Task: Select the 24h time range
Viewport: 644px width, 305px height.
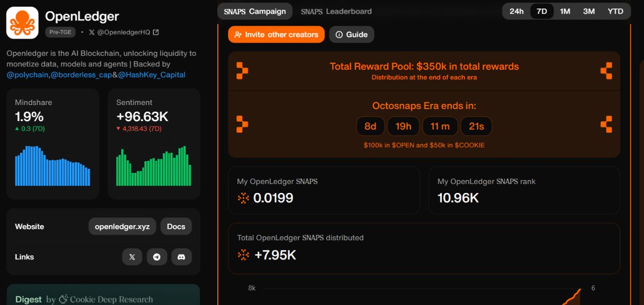Action: [x=516, y=11]
